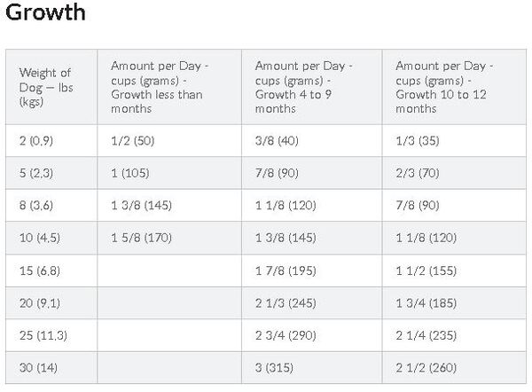Click the 1 5/8 (170) cell
The width and height of the screenshot is (532, 392).
coord(169,238)
